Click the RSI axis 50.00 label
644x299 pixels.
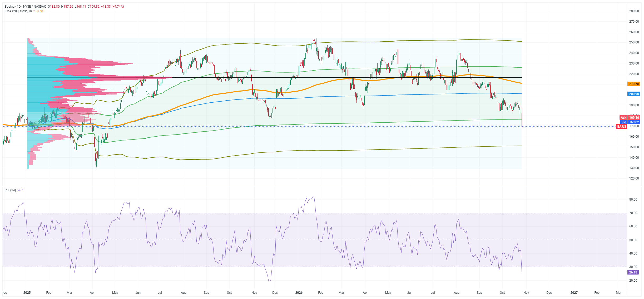(633, 240)
